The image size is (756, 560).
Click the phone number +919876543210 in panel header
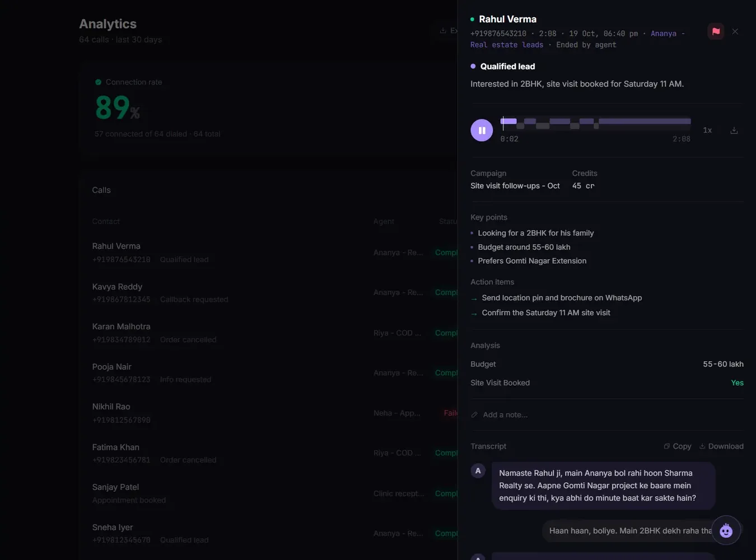click(498, 34)
